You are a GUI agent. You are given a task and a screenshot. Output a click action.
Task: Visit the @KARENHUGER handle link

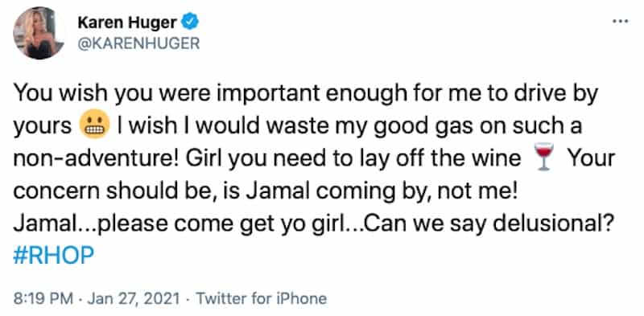138,44
